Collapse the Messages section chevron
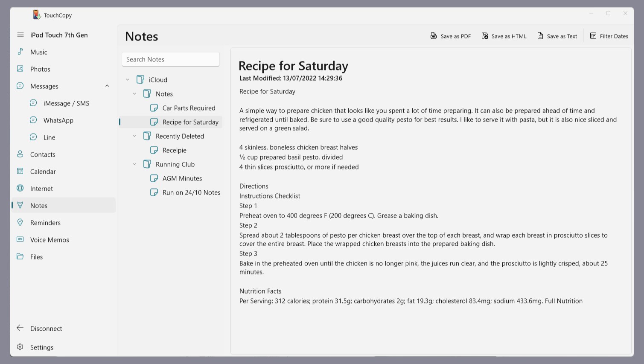Viewport: 644px width, 364px height. [107, 86]
